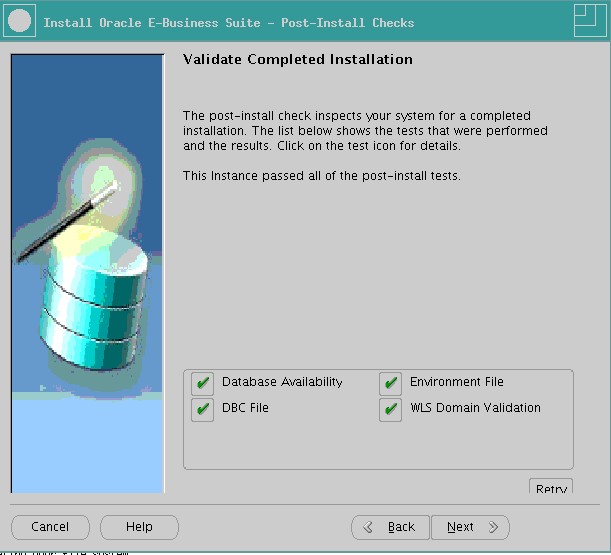Proceed with the Next button
The image size is (611, 555).
(470, 527)
